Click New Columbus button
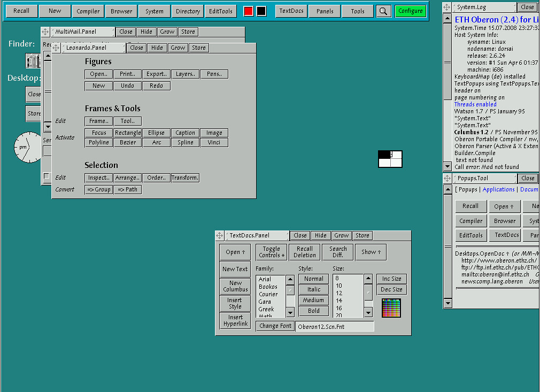This screenshot has height=392, width=540. click(x=235, y=286)
